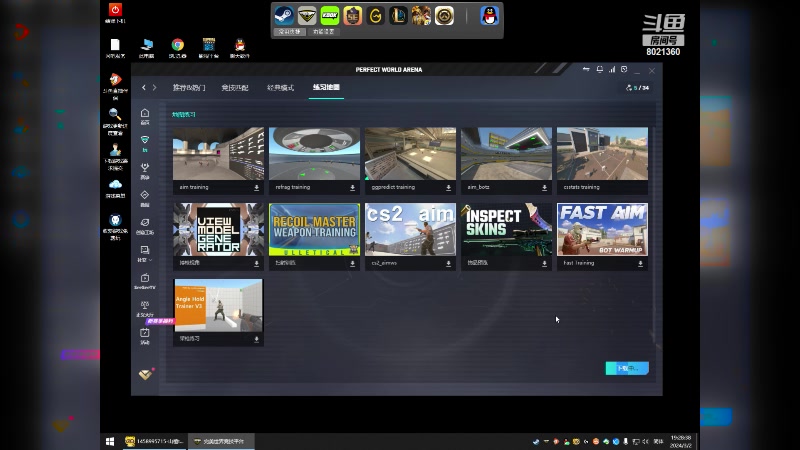Viewport: 800px width, 450px height.
Task: Open the PUBG character icon in launcher bar
Action: point(421,15)
